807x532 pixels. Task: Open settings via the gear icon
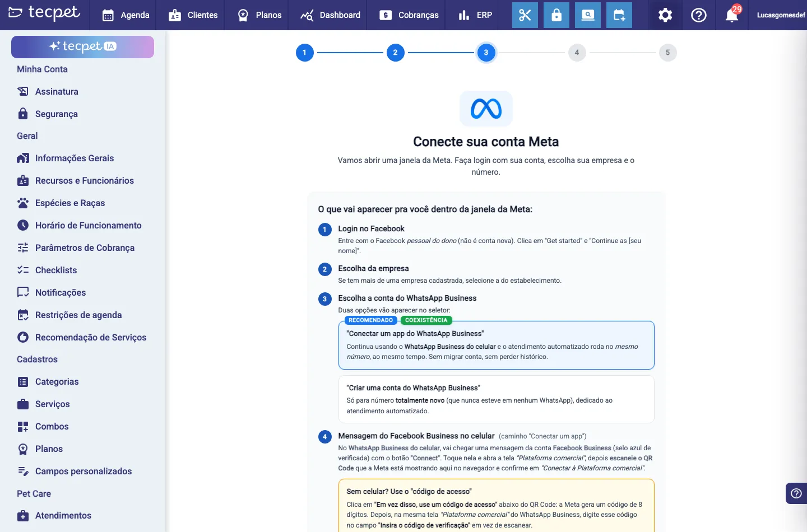(x=665, y=15)
